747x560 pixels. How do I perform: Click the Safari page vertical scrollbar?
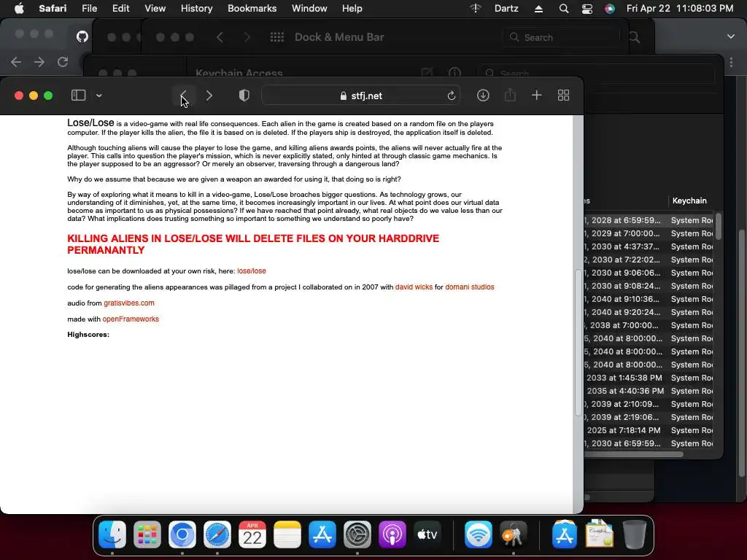tap(578, 343)
